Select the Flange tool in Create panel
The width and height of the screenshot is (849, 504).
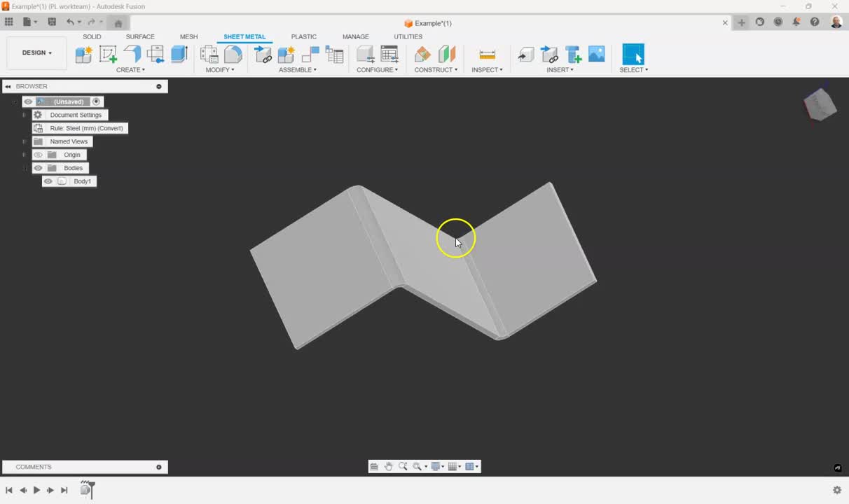133,53
